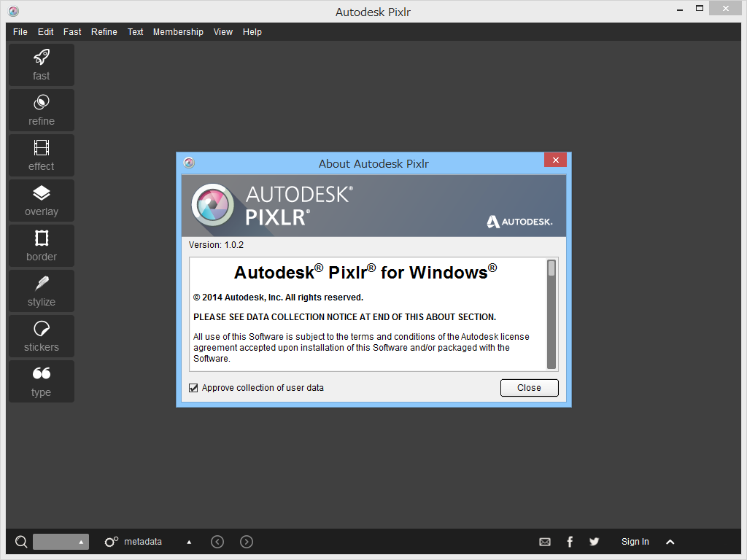Open the effect filmstrip tool
Screen dimensions: 747x560
click(42, 155)
